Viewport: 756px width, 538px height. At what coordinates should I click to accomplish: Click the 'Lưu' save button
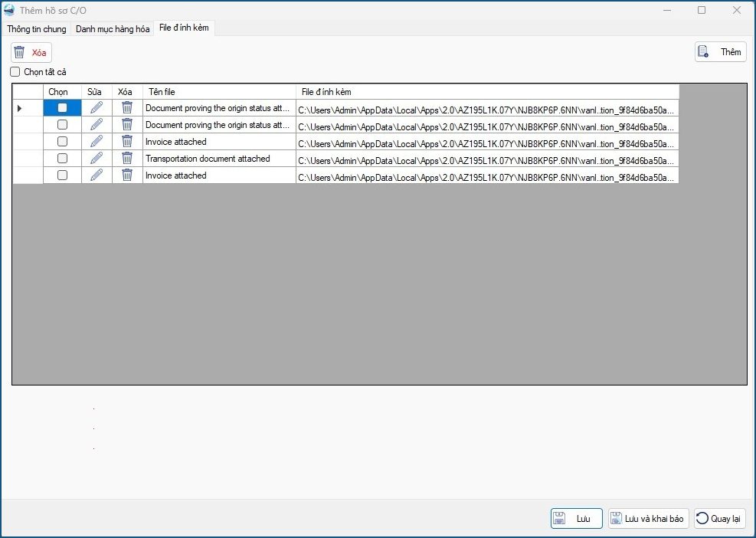pos(576,519)
